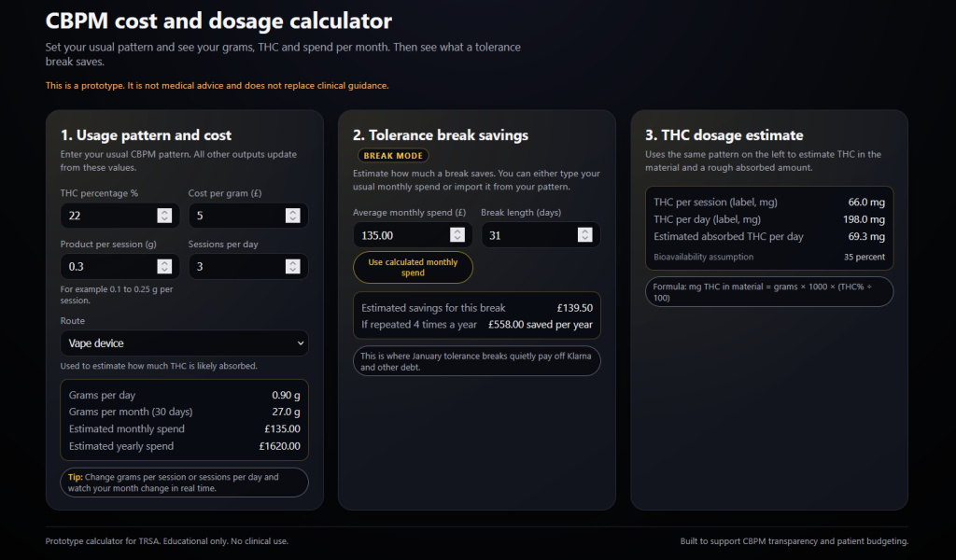Click the Product per session spinner arrows
This screenshot has width=956, height=560.
tap(164, 266)
